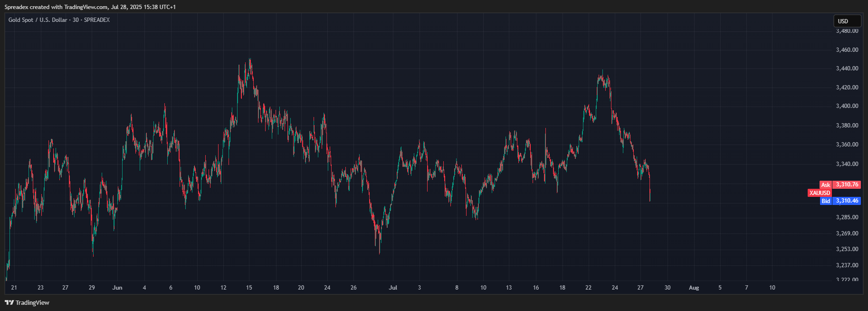The height and width of the screenshot is (311, 868).
Task: Click the 3,440.00 price axis label
Action: tap(847, 68)
